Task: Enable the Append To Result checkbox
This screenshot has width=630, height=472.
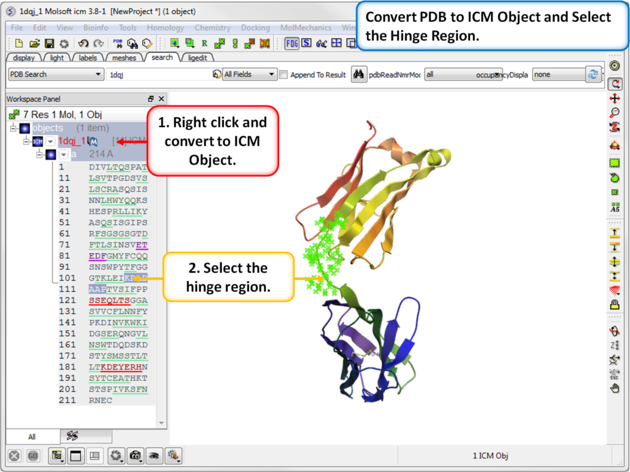Action: click(284, 75)
